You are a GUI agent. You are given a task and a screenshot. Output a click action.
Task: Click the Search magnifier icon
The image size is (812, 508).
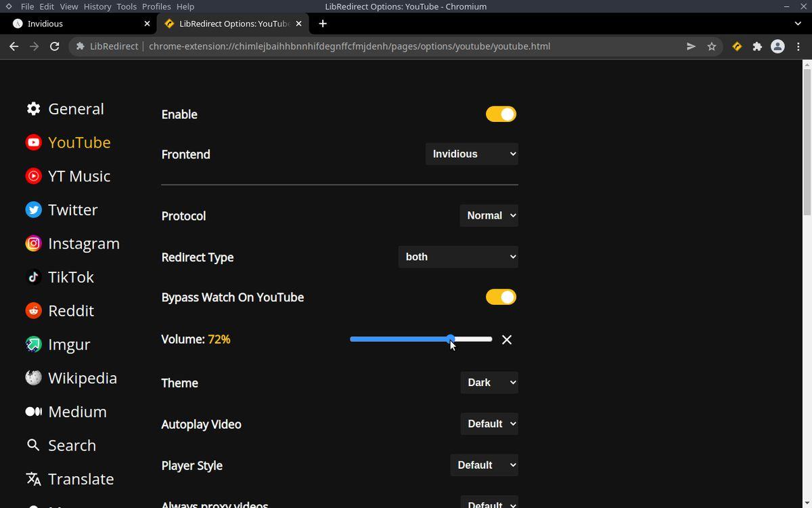(33, 445)
